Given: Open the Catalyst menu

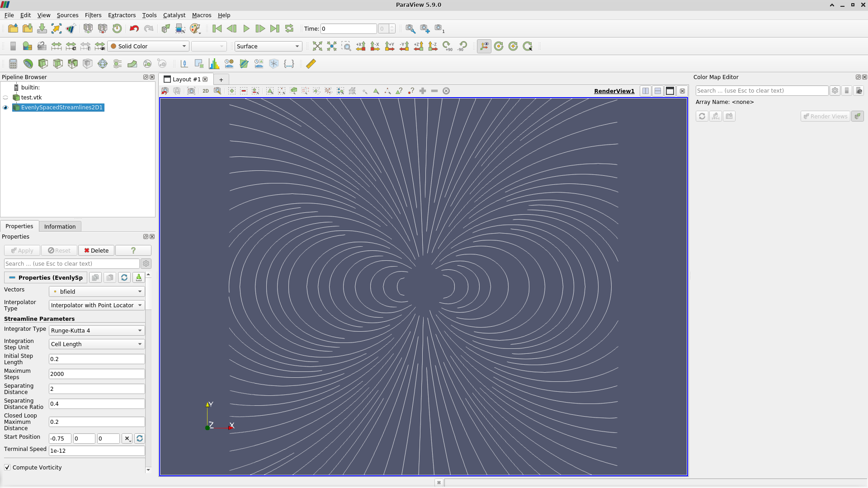Looking at the screenshot, I should pyautogui.click(x=174, y=15).
